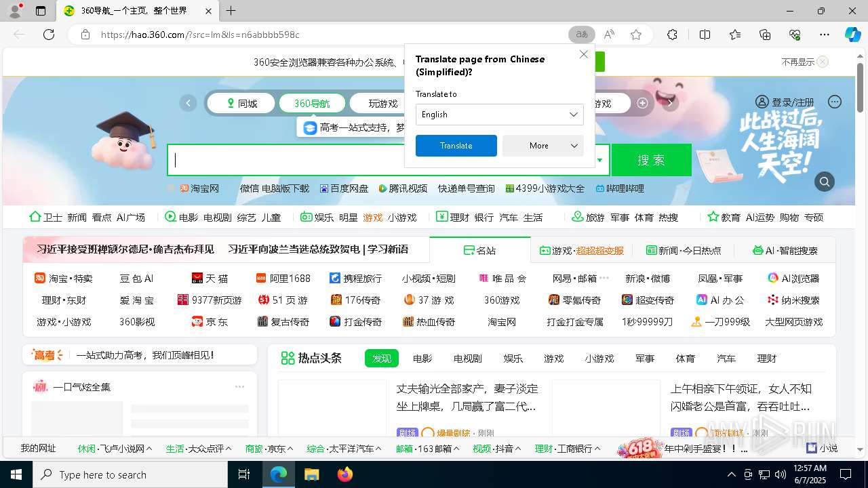Toggle Split screen icon
The image size is (868, 488).
[705, 35]
